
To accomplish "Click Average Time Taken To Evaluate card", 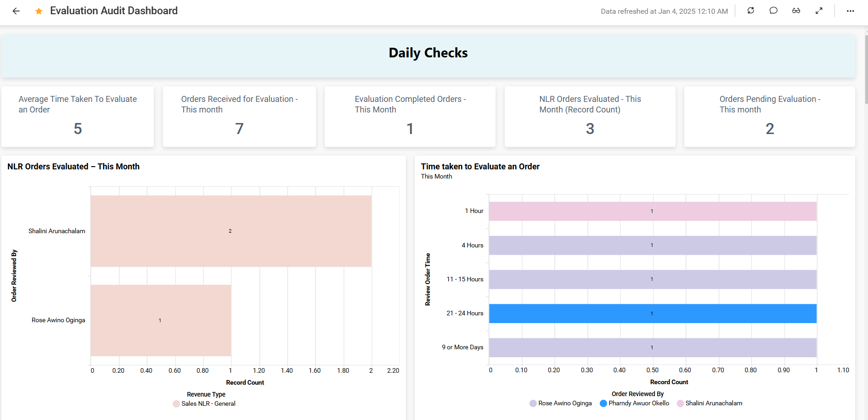I will tap(78, 117).
